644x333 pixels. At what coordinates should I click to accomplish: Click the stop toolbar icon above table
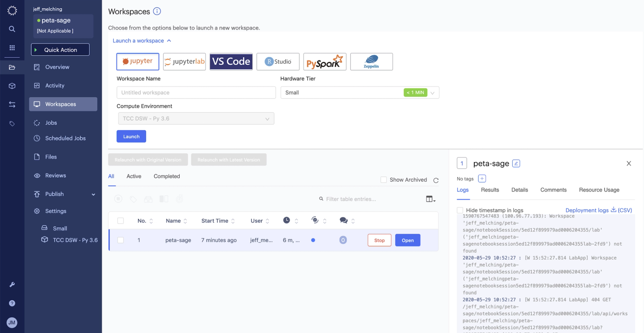pyautogui.click(x=118, y=199)
